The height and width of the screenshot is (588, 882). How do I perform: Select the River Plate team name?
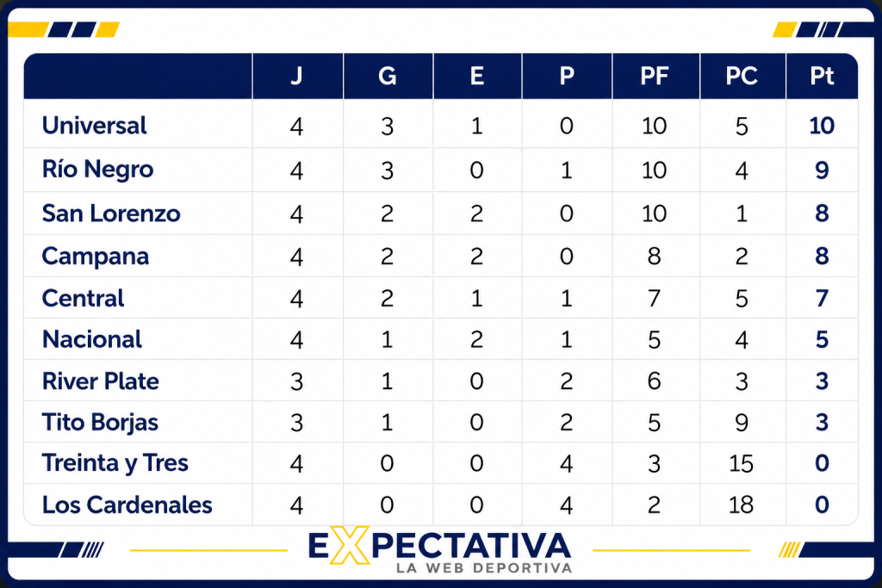point(100,381)
